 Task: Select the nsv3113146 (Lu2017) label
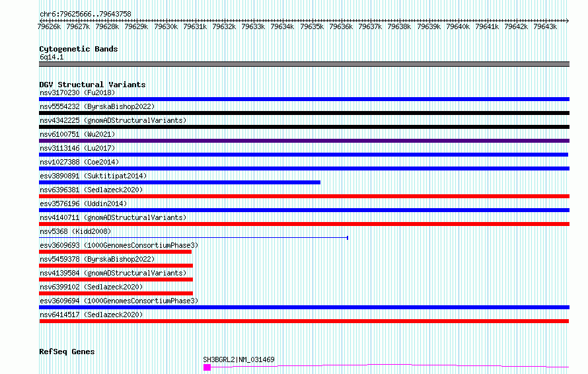[x=77, y=148]
